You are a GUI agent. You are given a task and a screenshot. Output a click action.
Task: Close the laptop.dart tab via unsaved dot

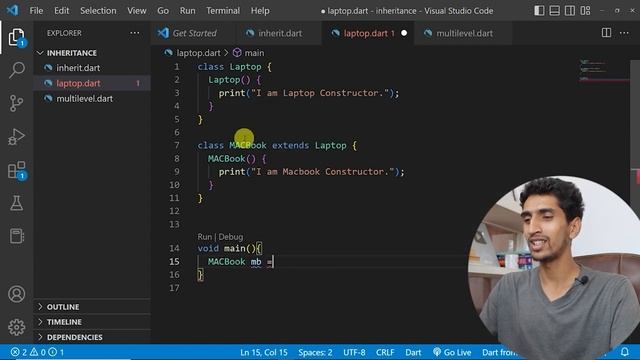pyautogui.click(x=404, y=33)
